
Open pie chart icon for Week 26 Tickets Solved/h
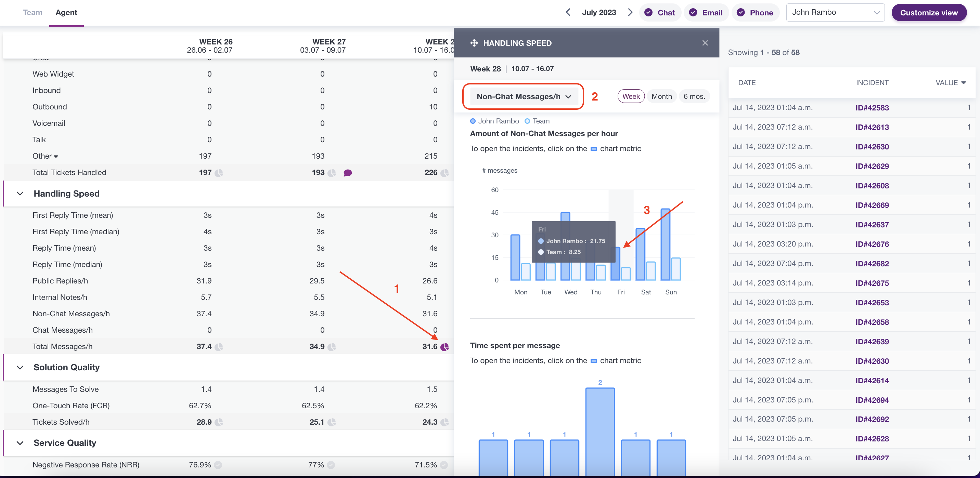(x=219, y=422)
